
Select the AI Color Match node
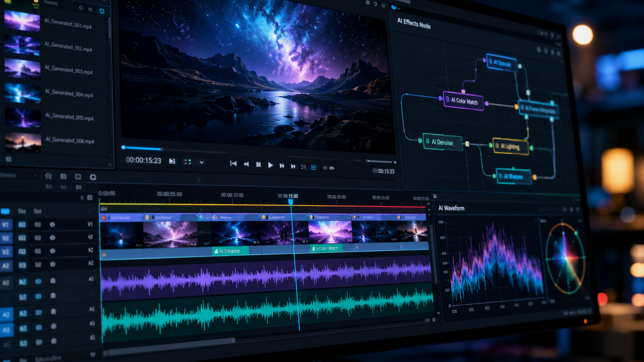pos(463,101)
